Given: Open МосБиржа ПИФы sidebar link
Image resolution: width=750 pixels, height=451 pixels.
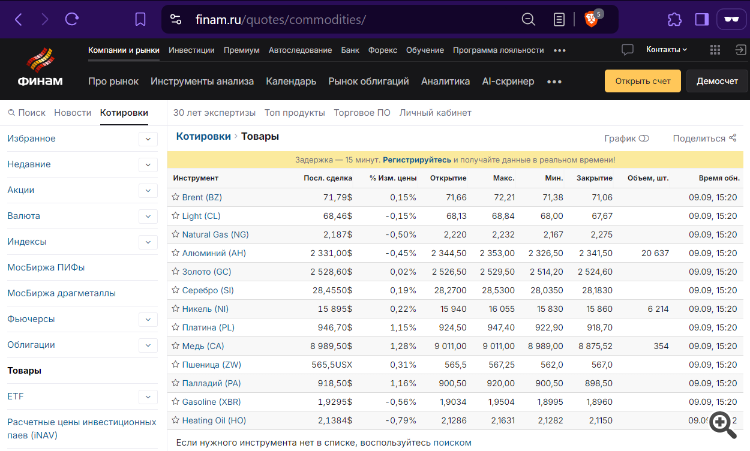Looking at the screenshot, I should pyautogui.click(x=46, y=267).
